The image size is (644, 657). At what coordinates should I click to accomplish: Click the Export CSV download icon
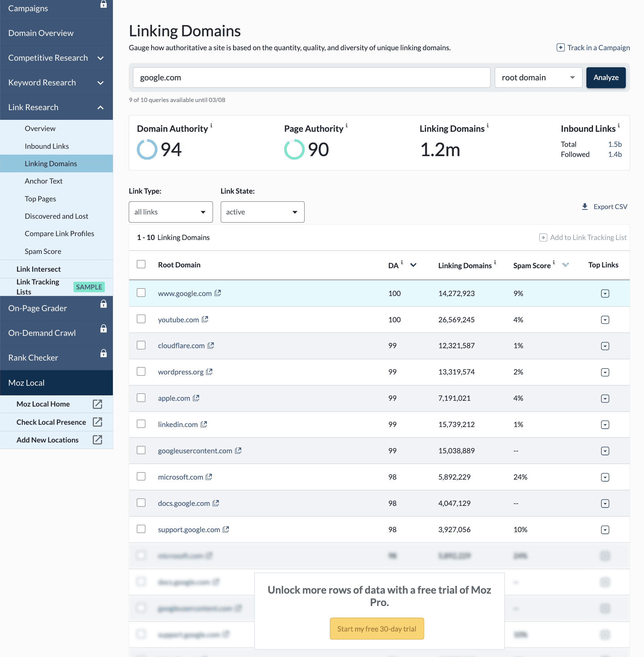click(x=585, y=206)
